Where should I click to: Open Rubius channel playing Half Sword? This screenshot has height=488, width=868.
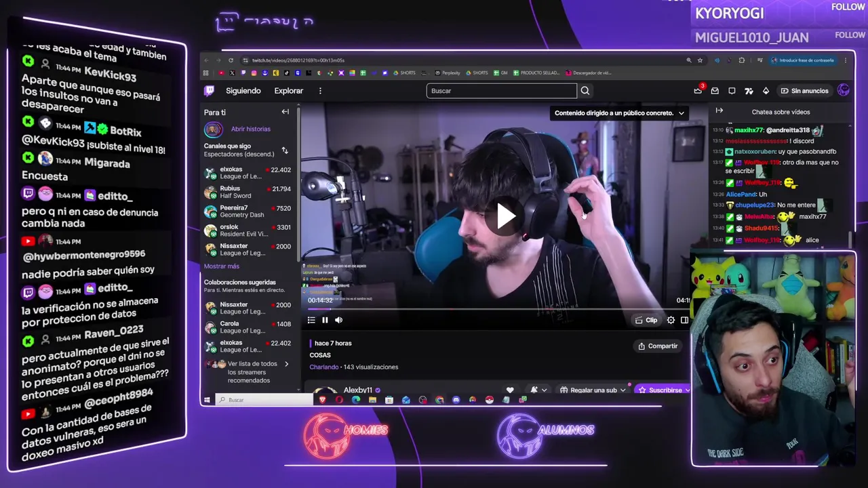(x=250, y=192)
